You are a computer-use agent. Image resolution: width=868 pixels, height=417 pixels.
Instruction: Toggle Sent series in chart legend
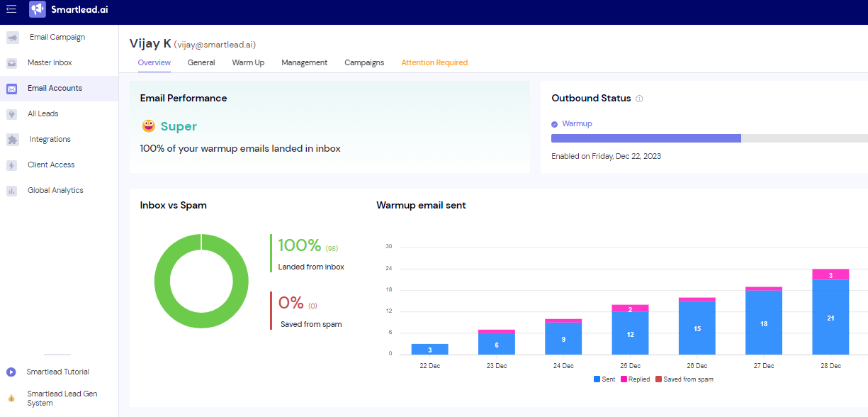tap(604, 379)
